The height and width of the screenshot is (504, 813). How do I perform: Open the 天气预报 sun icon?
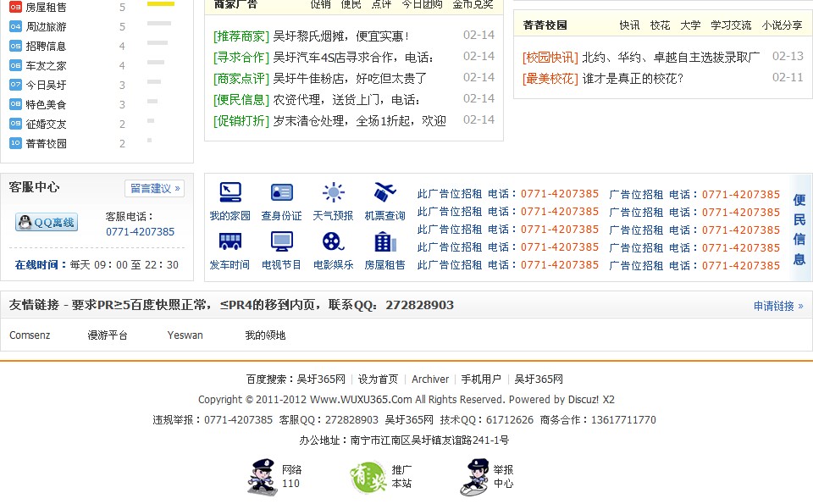coord(334,192)
